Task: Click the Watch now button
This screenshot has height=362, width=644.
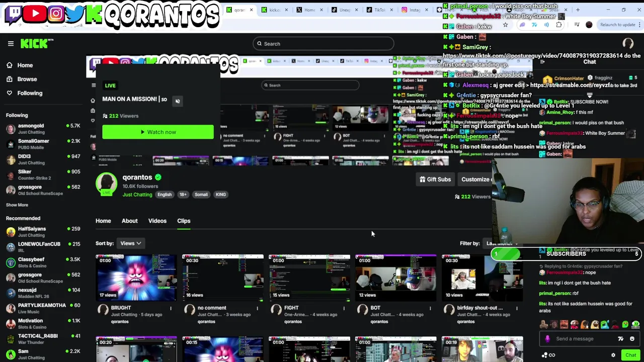Action: pos(158,132)
